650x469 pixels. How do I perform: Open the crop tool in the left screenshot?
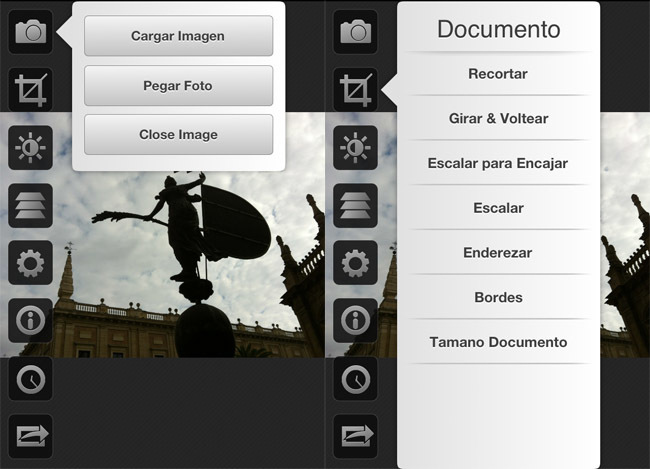tap(30, 90)
